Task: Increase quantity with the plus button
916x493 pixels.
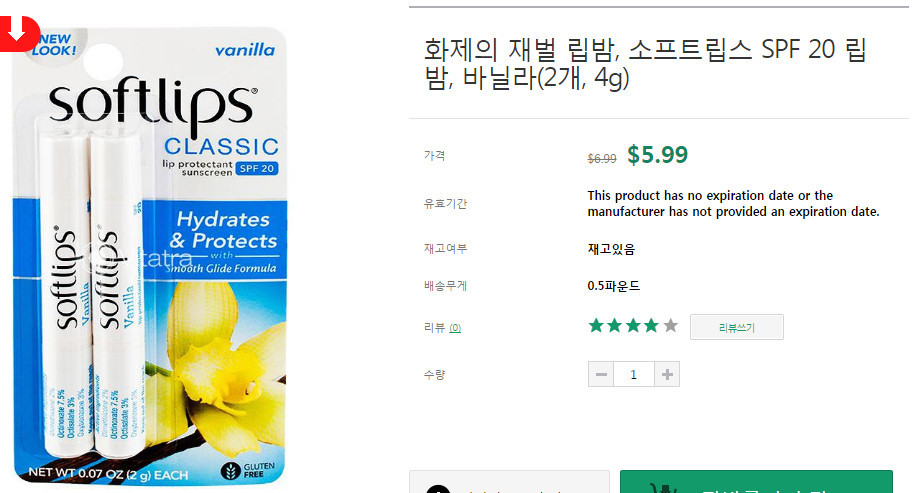Action: coord(667,374)
